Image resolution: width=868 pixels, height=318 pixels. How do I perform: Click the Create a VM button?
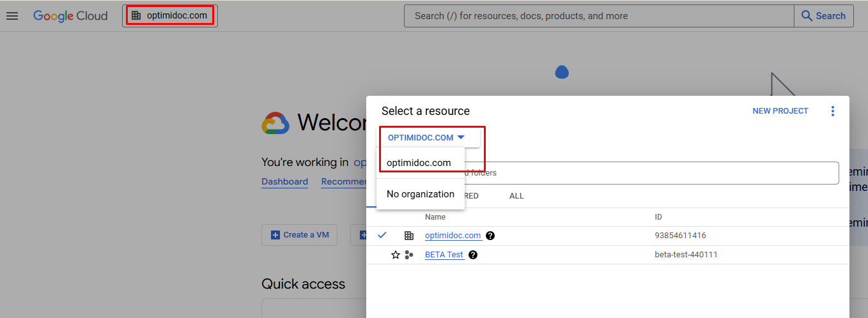[x=300, y=235]
